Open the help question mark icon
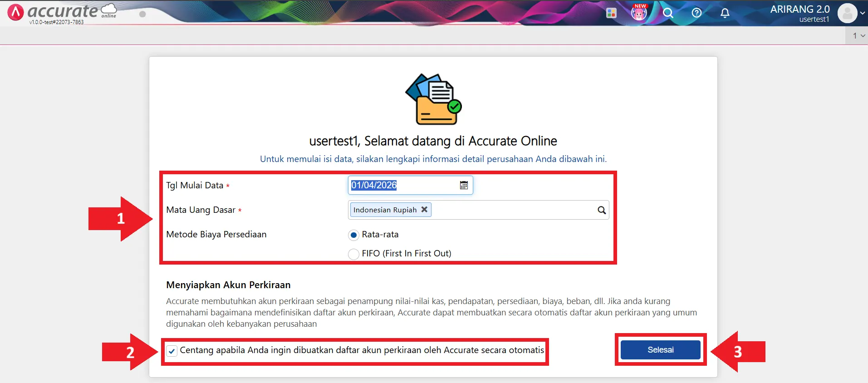Screen dimensions: 868x383 [x=696, y=13]
